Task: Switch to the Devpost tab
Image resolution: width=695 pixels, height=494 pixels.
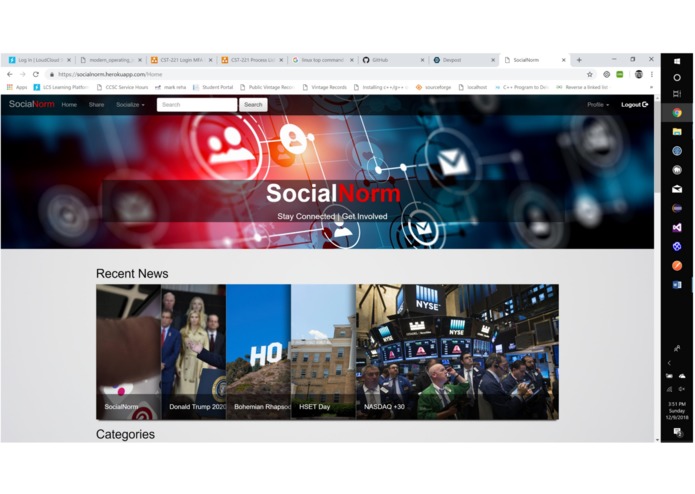Action: [464, 60]
